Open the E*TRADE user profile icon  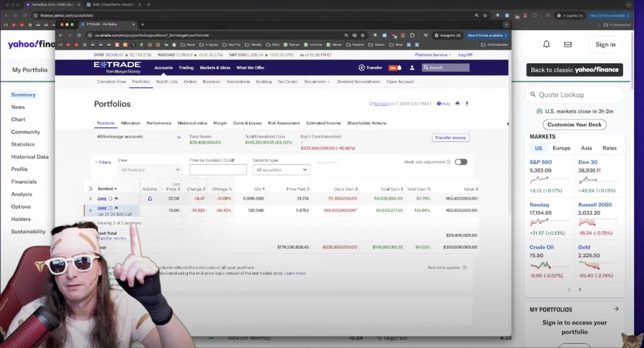point(412,68)
